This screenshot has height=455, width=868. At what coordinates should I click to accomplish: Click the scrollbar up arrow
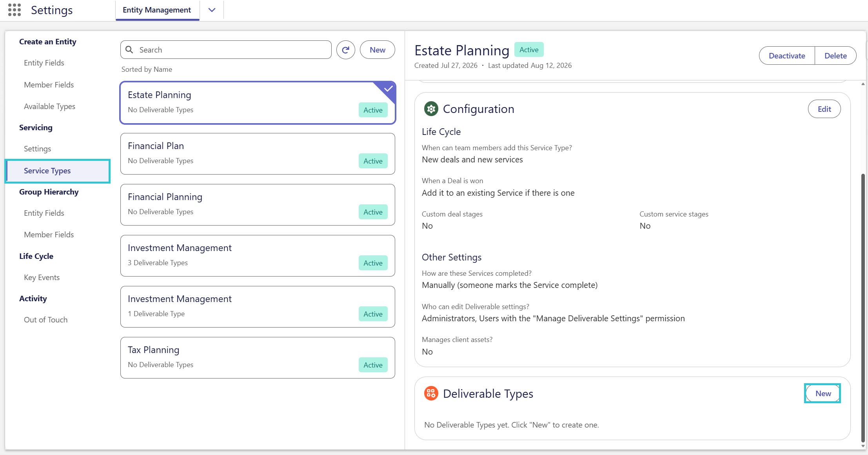coord(863,84)
